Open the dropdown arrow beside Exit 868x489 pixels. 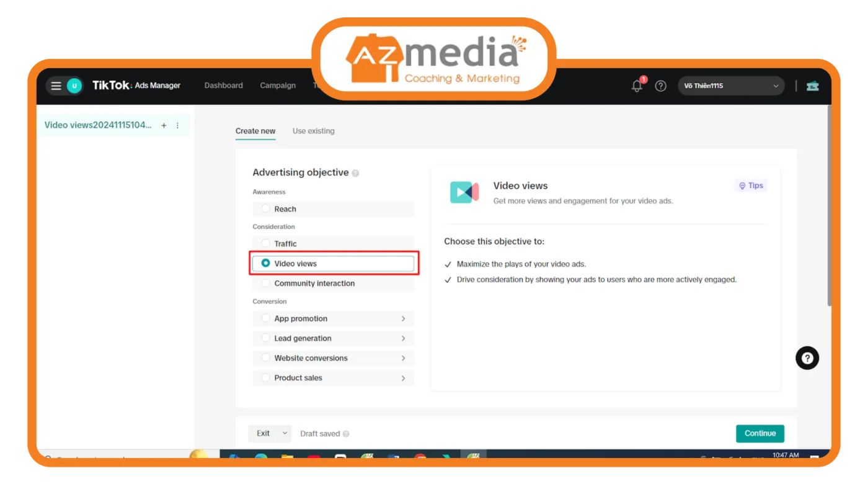285,433
